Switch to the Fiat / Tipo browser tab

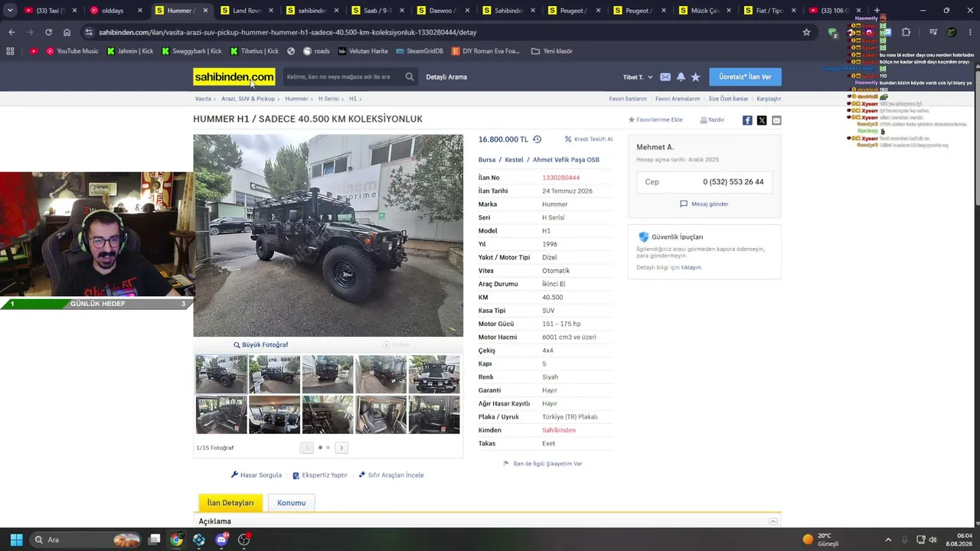point(769,11)
